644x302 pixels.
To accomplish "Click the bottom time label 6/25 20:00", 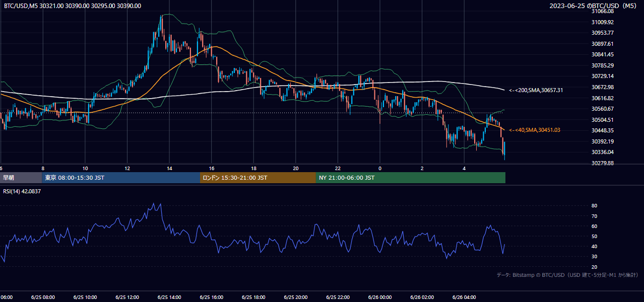I will tap(295, 297).
